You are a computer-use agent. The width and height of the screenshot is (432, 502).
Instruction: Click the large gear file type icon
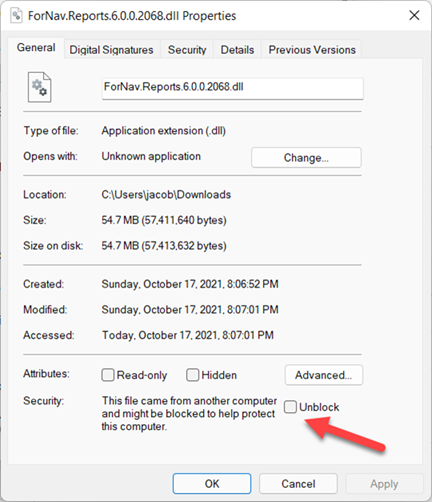pos(39,87)
